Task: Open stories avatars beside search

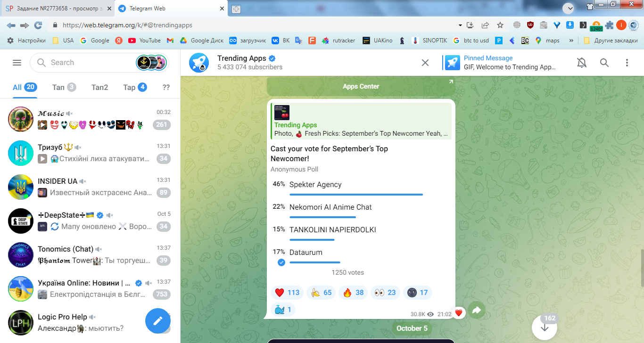Action: (x=151, y=63)
